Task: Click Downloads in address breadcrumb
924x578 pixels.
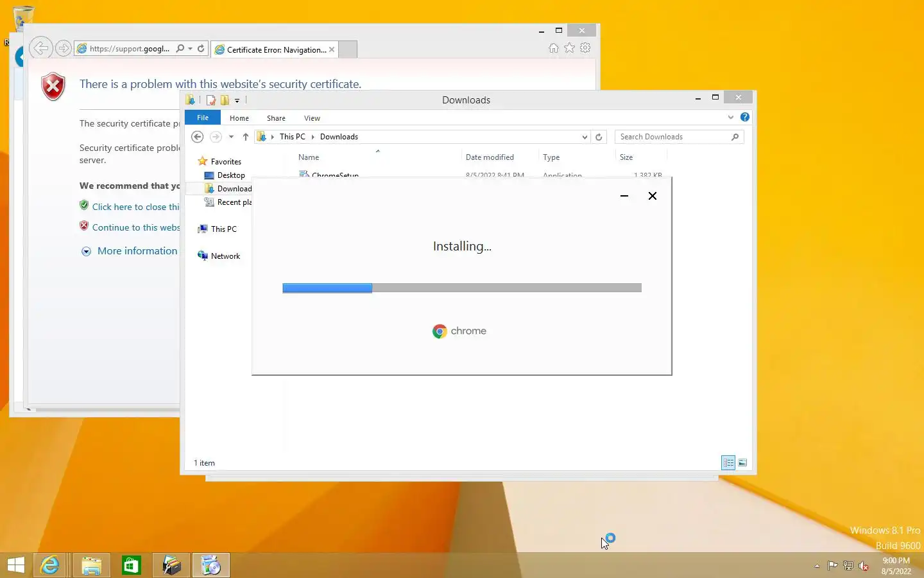Action: (x=339, y=137)
